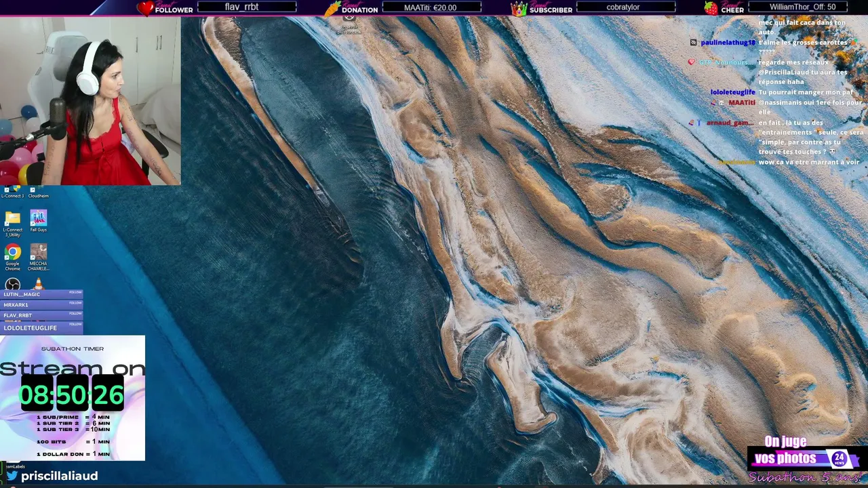Screen dimensions: 868x488
Task: Click the Recent Subscriber crown icon
Action: pyautogui.click(x=519, y=8)
